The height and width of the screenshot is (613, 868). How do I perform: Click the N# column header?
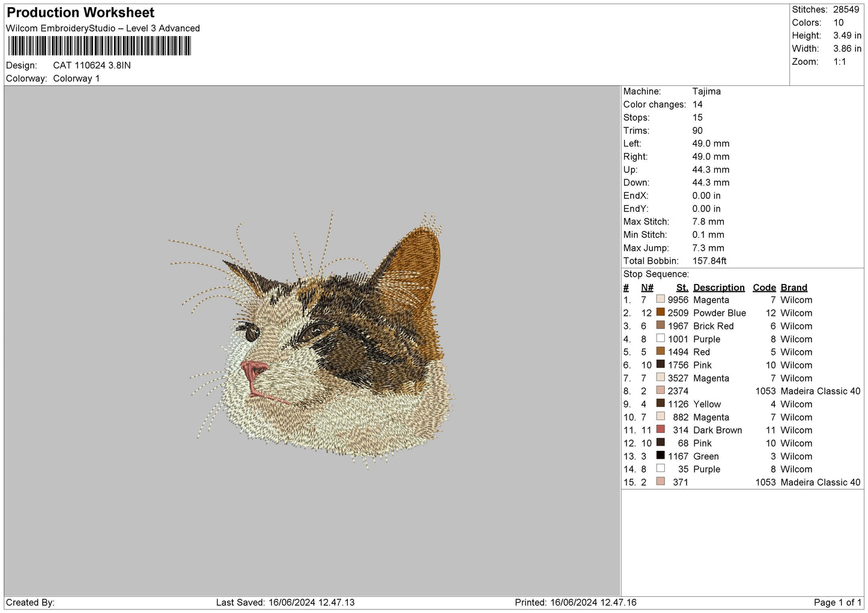[647, 288]
